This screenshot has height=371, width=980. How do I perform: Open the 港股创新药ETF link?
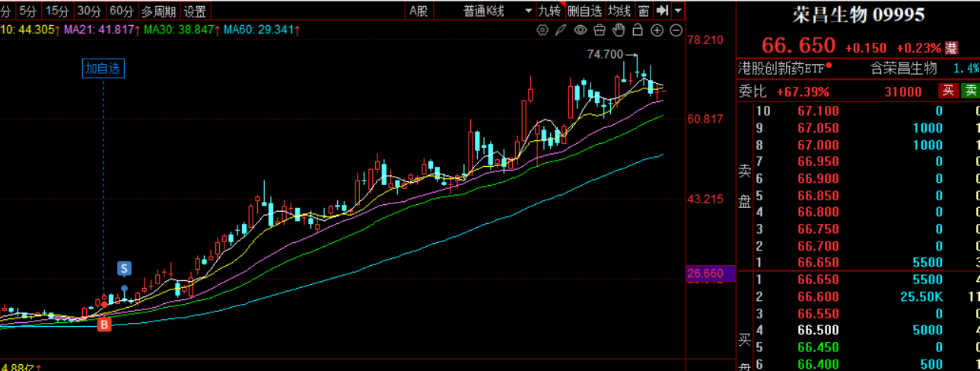coord(782,68)
